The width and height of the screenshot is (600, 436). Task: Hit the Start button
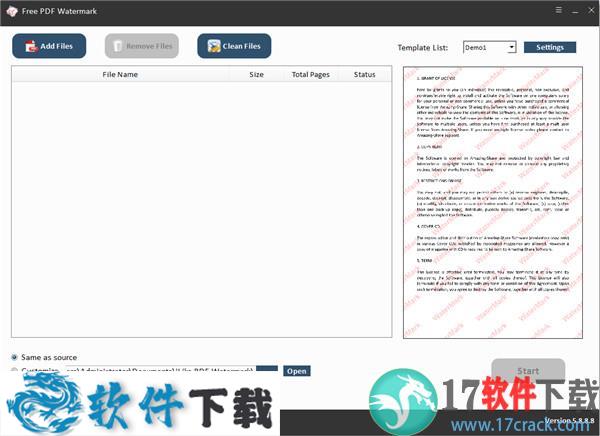[527, 371]
